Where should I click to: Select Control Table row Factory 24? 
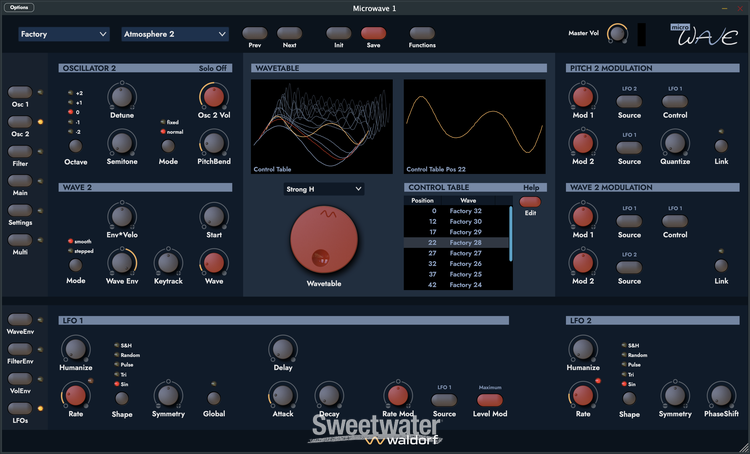click(x=456, y=285)
